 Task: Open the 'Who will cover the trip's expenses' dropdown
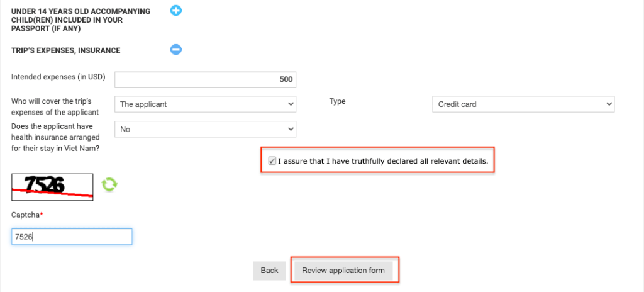[206, 104]
